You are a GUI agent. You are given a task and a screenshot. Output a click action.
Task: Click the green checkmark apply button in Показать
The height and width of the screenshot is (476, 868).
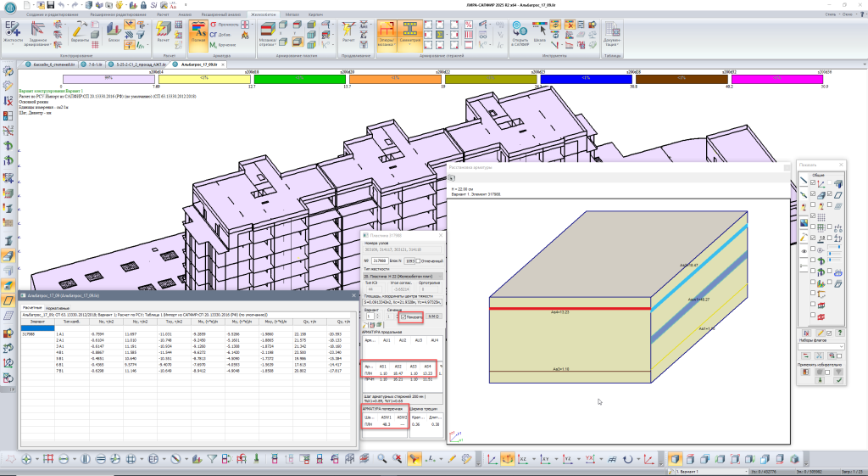tap(838, 380)
